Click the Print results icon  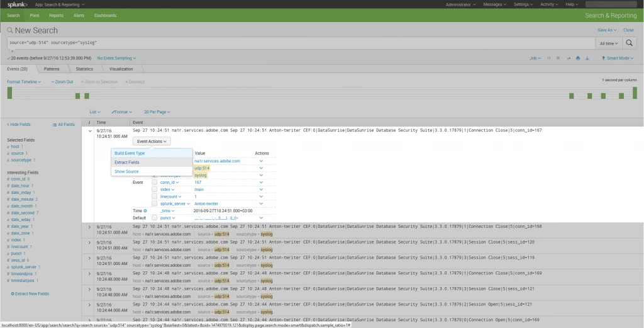coord(577,58)
